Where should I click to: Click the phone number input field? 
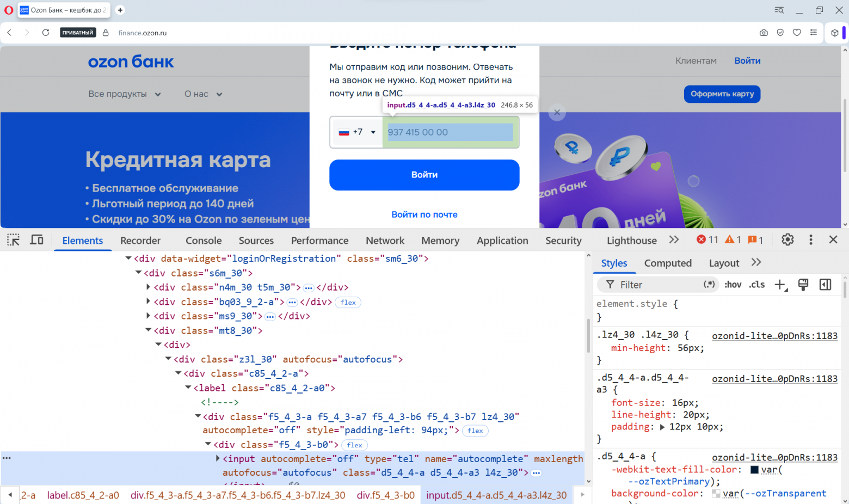click(450, 132)
